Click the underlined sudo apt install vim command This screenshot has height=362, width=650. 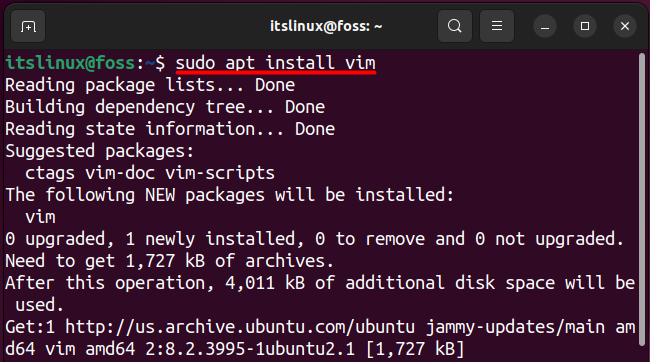point(276,63)
